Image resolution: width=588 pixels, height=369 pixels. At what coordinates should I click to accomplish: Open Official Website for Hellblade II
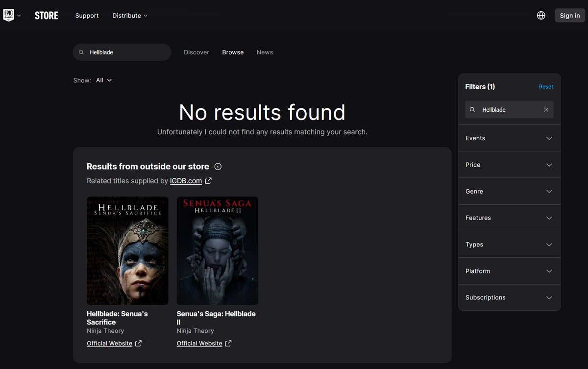(x=199, y=344)
